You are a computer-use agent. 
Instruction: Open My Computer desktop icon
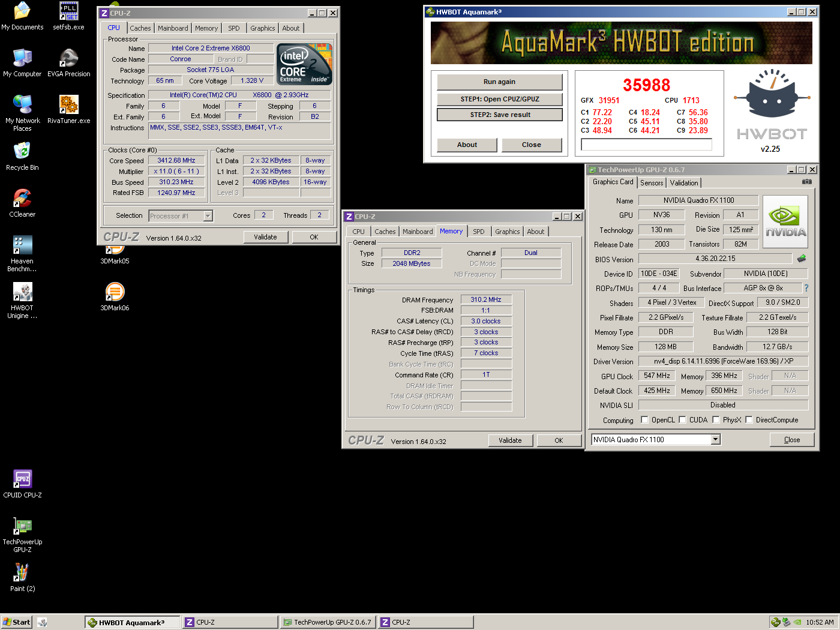click(22, 63)
